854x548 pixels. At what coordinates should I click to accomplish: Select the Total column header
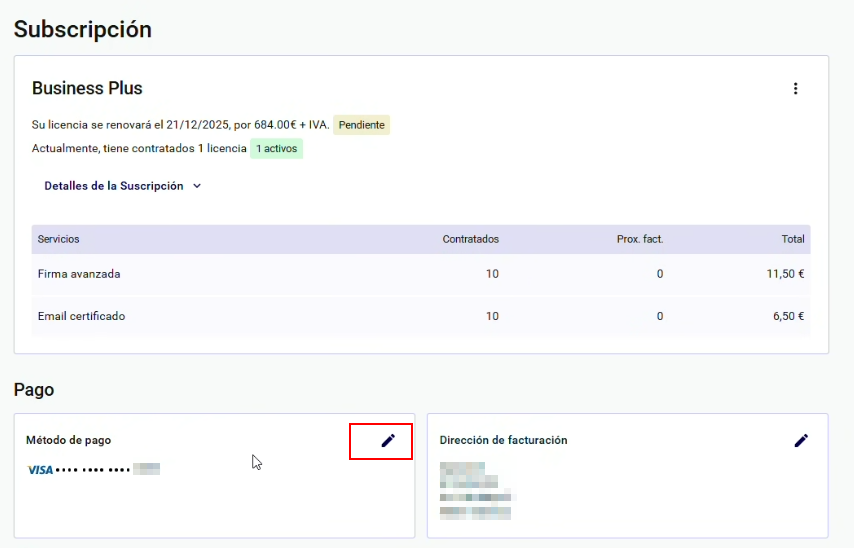tap(793, 239)
